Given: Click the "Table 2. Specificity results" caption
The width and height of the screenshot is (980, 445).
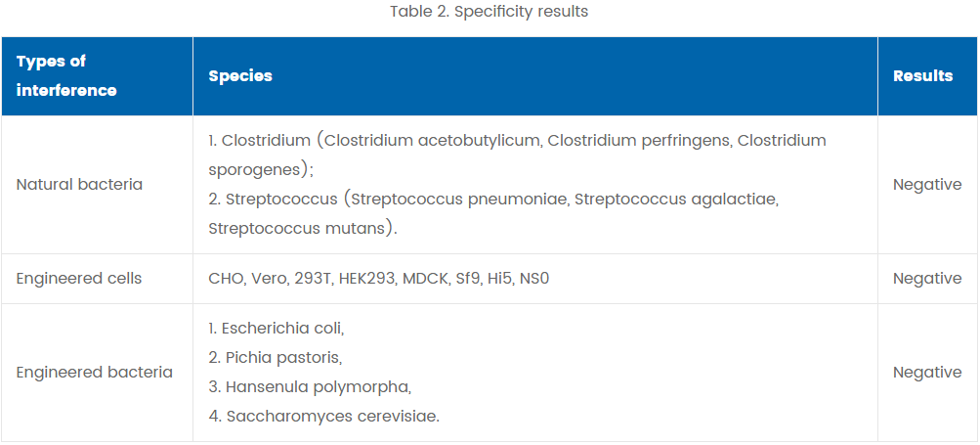Looking at the screenshot, I should coord(489,12).
